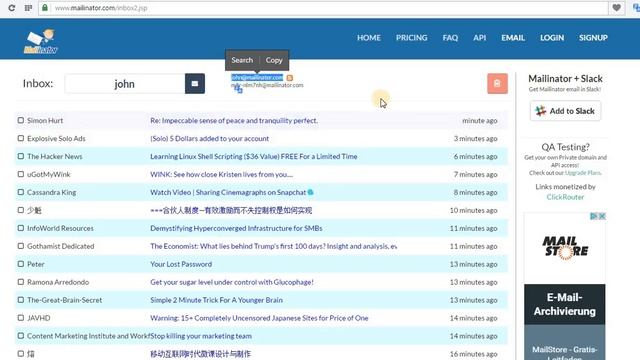Open email 'Simple 2 Minute Trick For A Younger Brain'
The height and width of the screenshot is (360, 640).
coord(216,300)
